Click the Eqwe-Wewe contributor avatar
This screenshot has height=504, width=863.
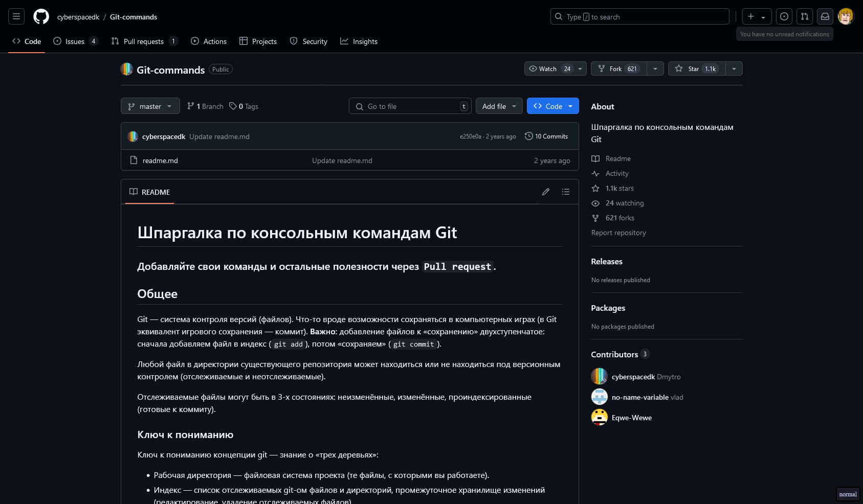(x=600, y=417)
